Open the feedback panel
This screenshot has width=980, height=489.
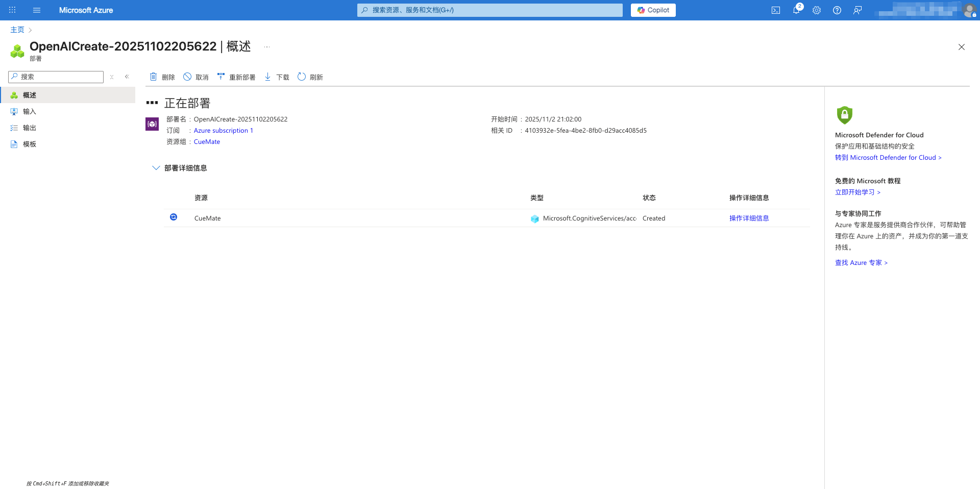click(x=857, y=10)
